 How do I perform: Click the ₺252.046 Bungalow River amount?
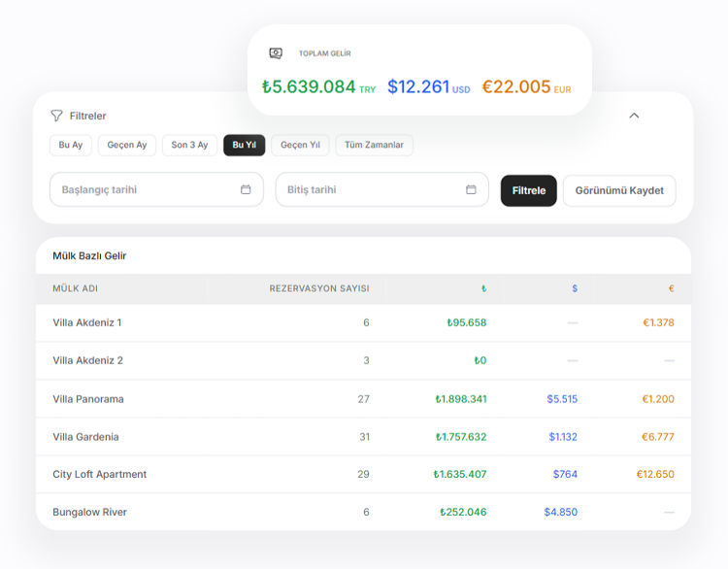463,512
